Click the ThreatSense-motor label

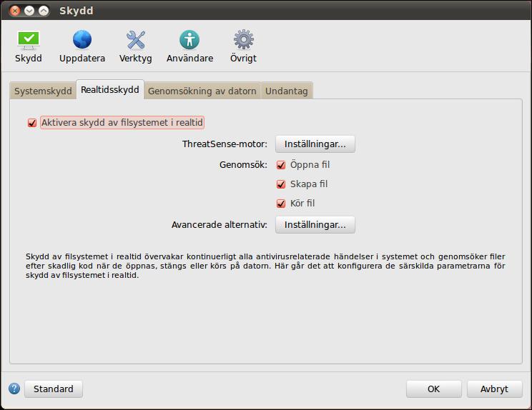click(x=225, y=144)
